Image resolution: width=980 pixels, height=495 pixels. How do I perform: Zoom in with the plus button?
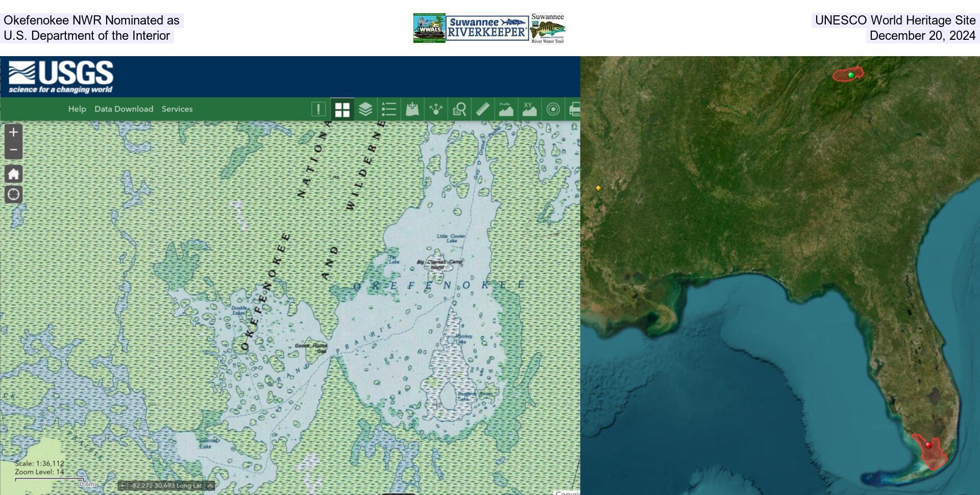(14, 132)
